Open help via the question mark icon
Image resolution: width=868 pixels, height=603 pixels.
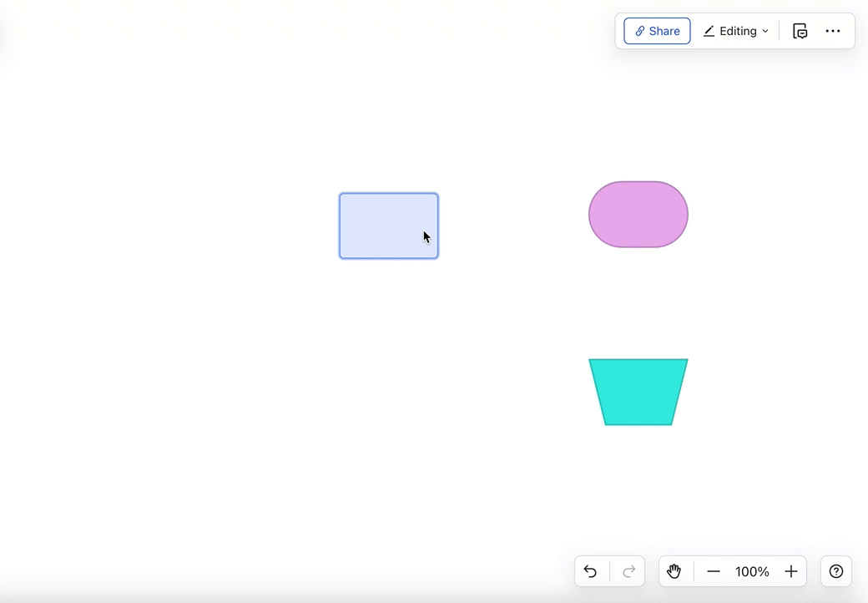point(835,571)
